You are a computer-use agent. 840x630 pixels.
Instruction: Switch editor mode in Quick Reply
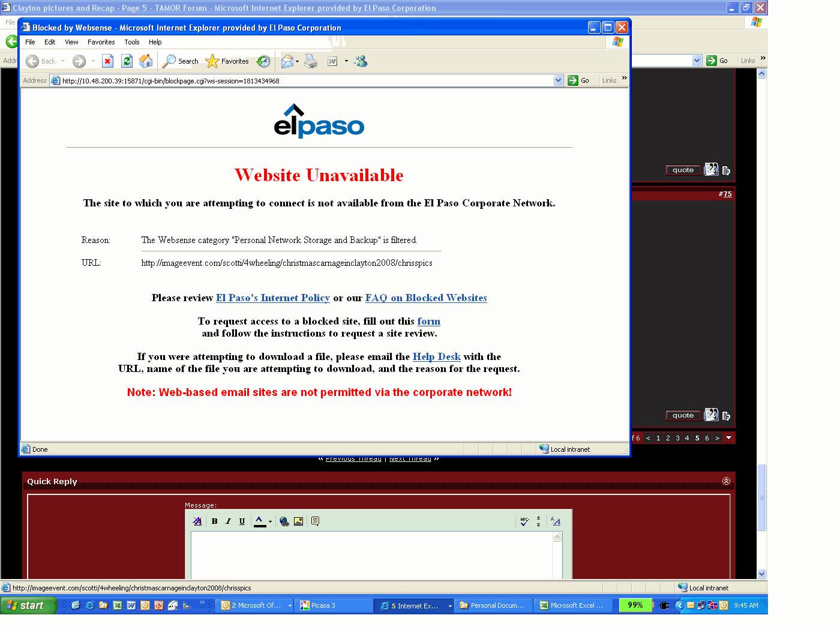click(x=556, y=521)
